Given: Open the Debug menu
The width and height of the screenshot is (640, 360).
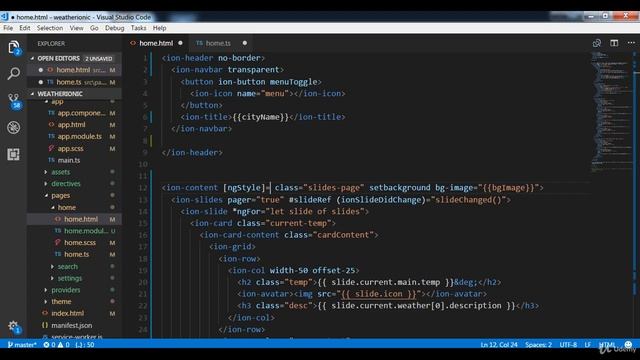Looking at the screenshot, I should pos(114,28).
